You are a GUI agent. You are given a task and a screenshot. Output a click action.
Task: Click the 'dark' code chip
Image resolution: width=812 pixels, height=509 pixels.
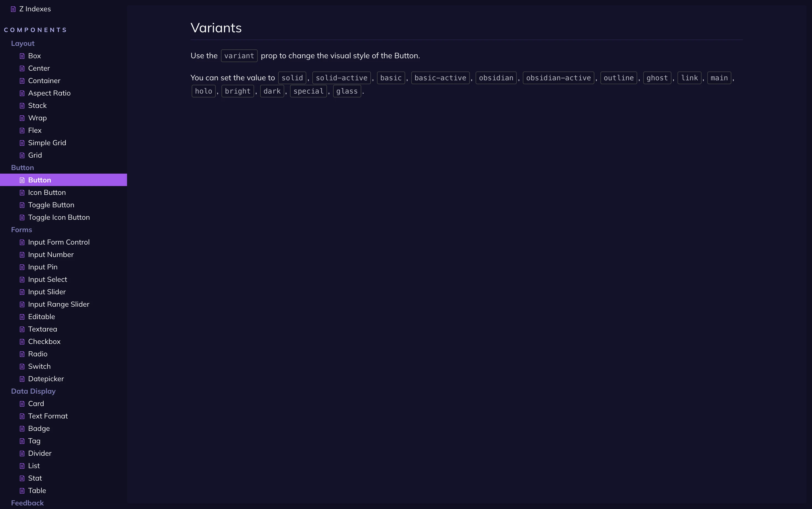272,91
